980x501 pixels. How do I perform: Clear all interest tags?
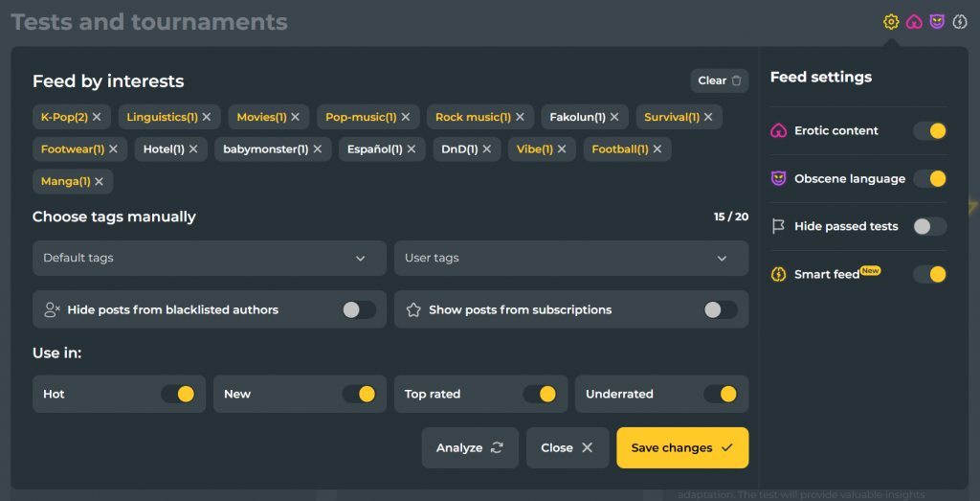719,80
